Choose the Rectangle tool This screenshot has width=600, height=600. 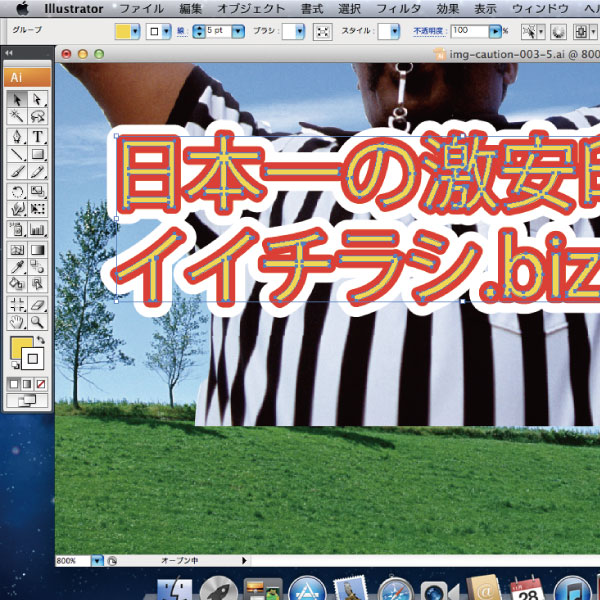pyautogui.click(x=37, y=154)
